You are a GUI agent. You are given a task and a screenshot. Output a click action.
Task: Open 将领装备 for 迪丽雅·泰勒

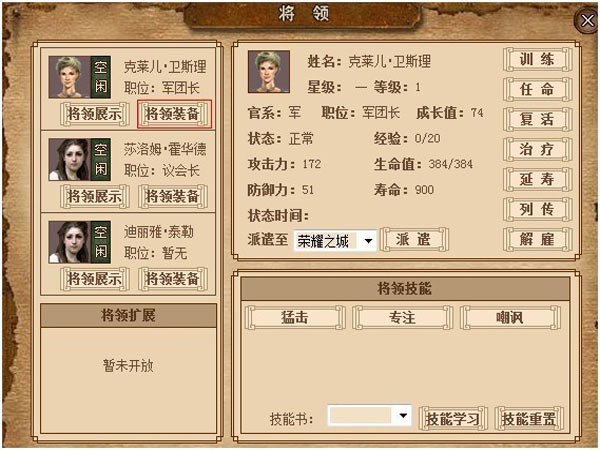click(173, 279)
